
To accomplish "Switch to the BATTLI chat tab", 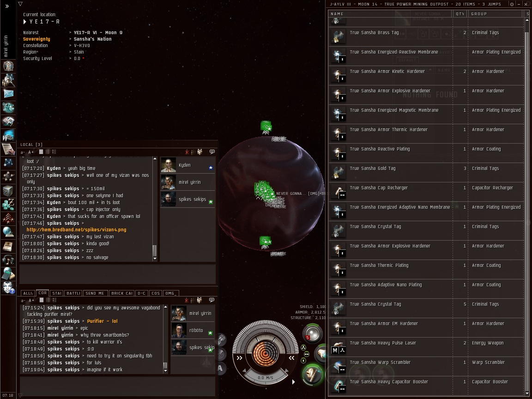I will click(x=73, y=293).
